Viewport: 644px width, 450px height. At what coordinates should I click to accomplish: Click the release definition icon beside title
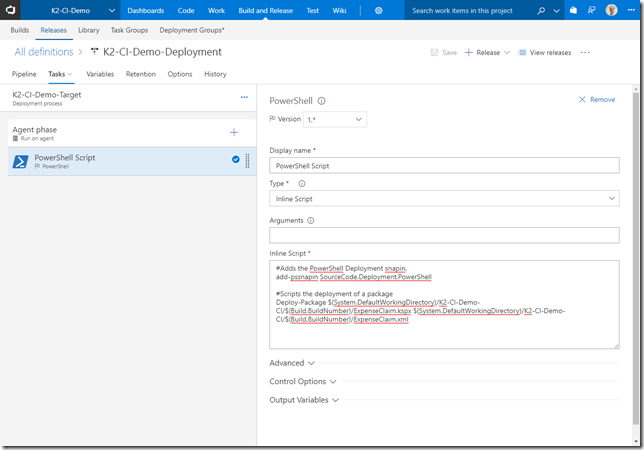click(94, 52)
